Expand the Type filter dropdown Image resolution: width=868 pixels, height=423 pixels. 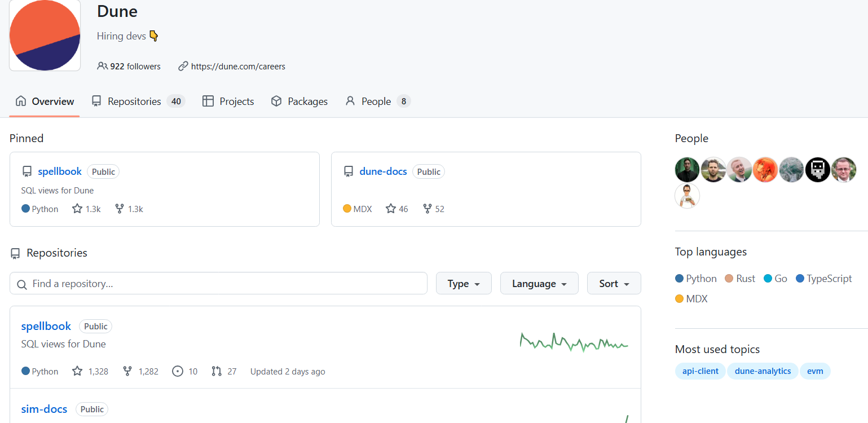pos(464,283)
